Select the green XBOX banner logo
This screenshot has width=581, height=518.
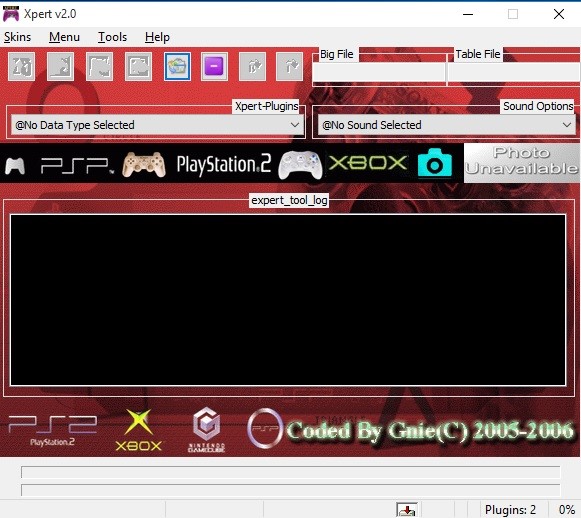click(x=368, y=163)
